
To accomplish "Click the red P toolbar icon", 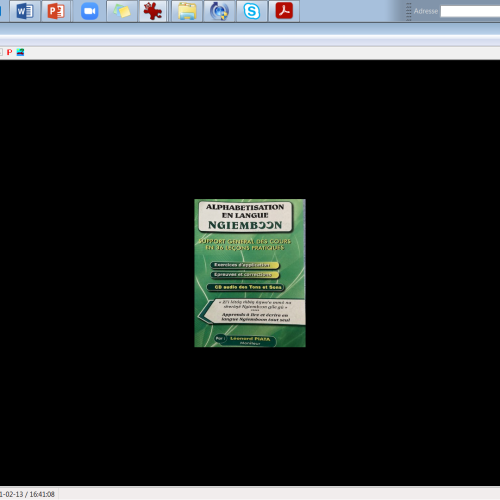I will click(9, 52).
